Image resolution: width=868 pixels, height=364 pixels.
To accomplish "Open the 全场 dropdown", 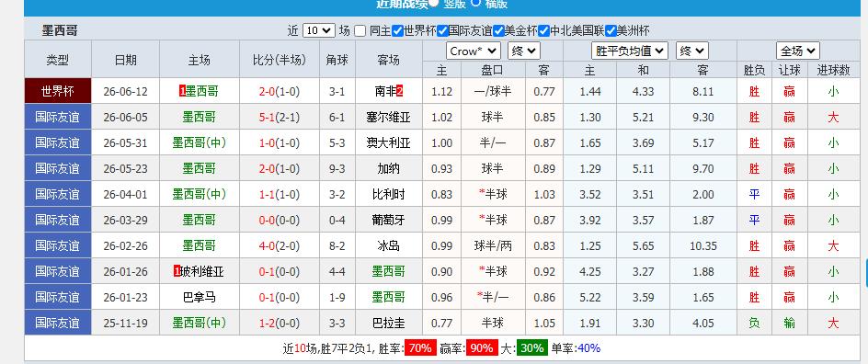I will click(798, 51).
